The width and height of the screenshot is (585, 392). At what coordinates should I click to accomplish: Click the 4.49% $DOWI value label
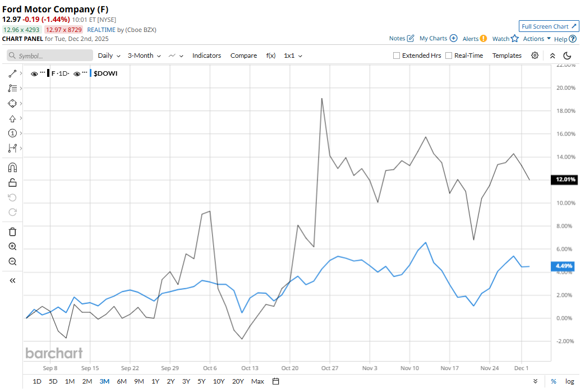563,266
